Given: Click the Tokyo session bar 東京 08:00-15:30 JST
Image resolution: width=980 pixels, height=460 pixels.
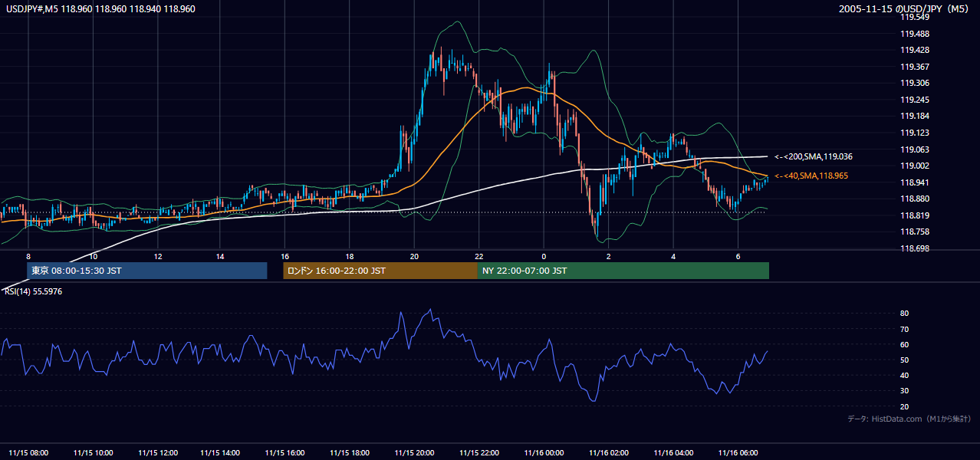Looking at the screenshot, I should click(146, 271).
